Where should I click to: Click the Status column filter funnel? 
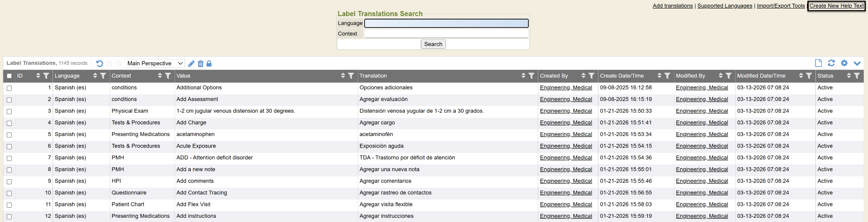pos(857,76)
